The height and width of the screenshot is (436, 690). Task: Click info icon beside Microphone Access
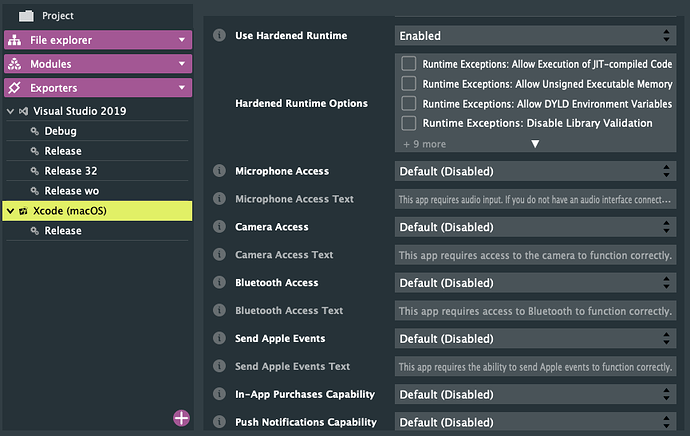tap(219, 172)
